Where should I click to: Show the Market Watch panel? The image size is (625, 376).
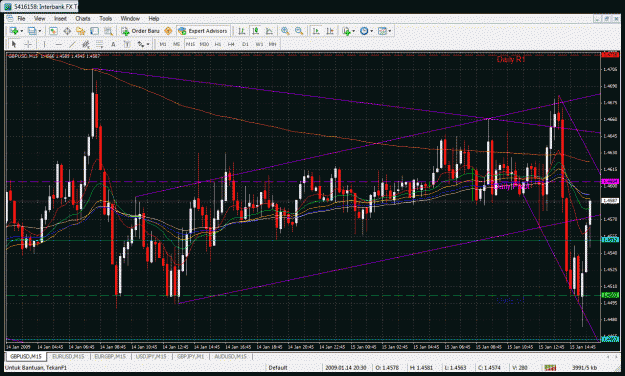pyautogui.click(x=53, y=31)
